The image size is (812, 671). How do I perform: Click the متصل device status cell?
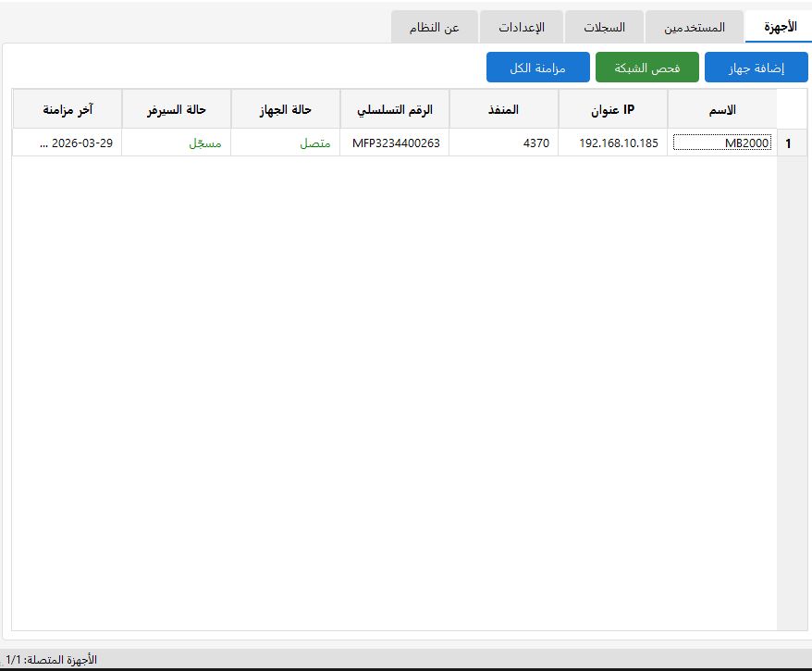point(285,143)
